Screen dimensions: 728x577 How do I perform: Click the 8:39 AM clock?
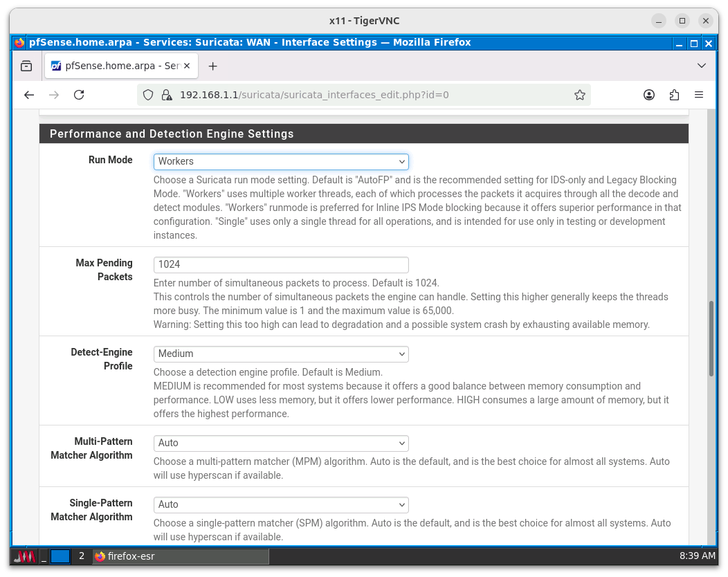(x=698, y=556)
